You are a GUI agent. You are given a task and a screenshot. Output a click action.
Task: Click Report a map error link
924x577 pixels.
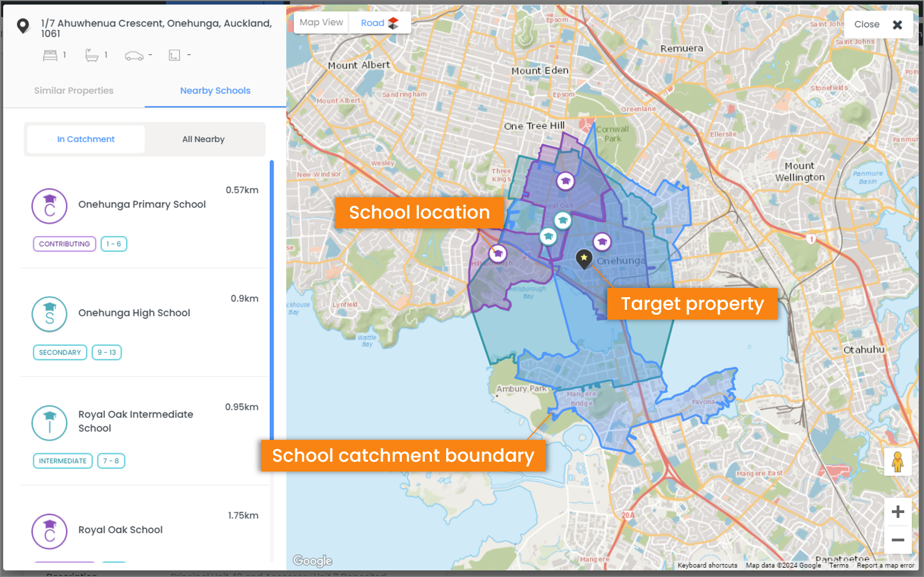click(885, 566)
